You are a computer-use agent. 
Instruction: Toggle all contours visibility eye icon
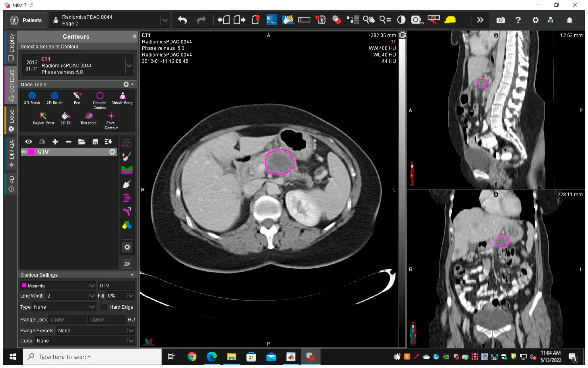click(x=28, y=142)
